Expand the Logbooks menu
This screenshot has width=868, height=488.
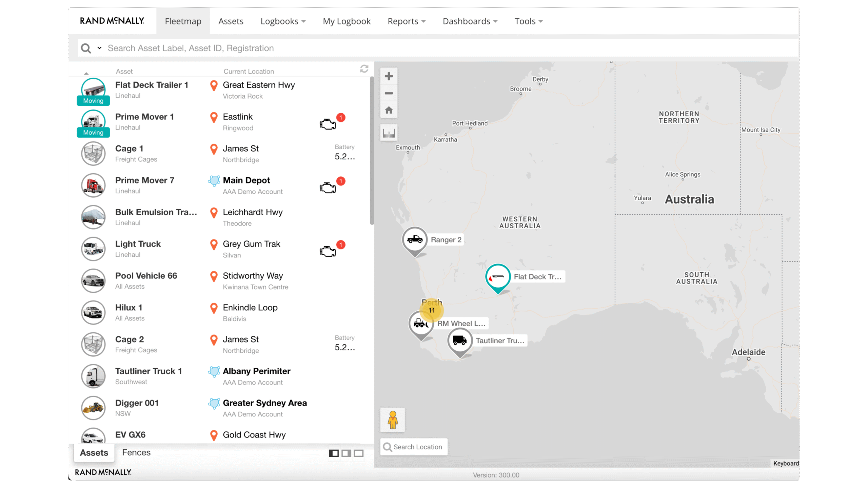coord(283,21)
